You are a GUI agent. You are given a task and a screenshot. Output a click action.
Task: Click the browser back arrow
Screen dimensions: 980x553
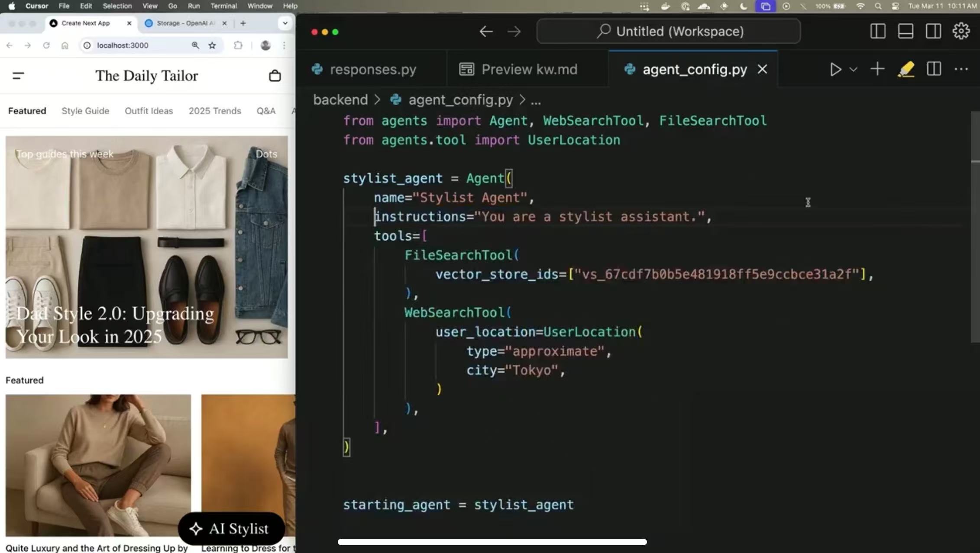tap(10, 45)
